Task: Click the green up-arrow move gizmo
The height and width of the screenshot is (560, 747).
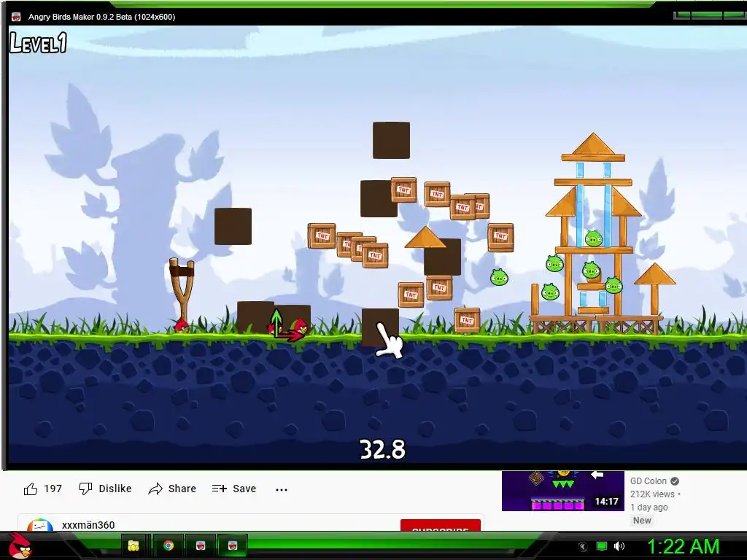Action: tap(276, 320)
